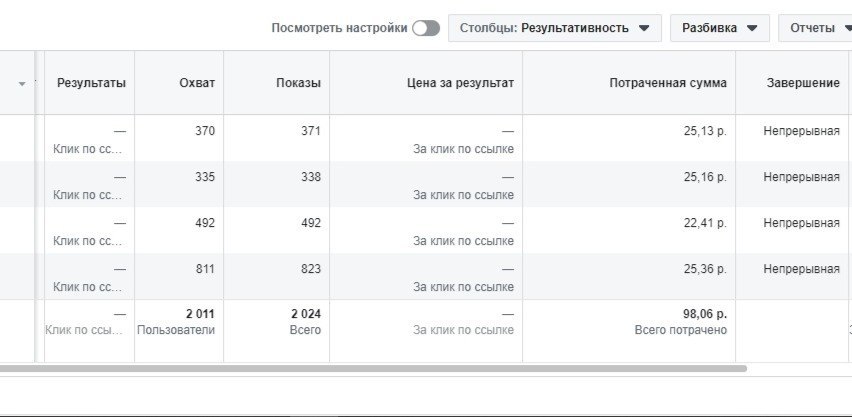Click the Всего label under total impressions
852x417 pixels.
pyautogui.click(x=305, y=330)
